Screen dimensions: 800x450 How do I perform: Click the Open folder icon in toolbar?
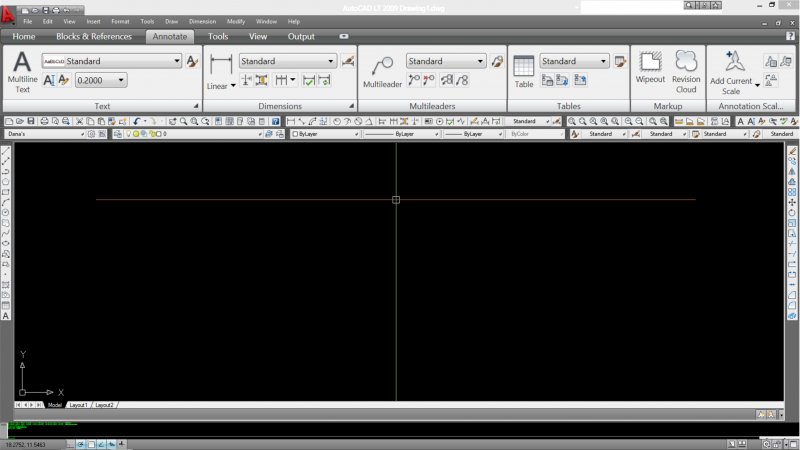pyautogui.click(x=19, y=121)
